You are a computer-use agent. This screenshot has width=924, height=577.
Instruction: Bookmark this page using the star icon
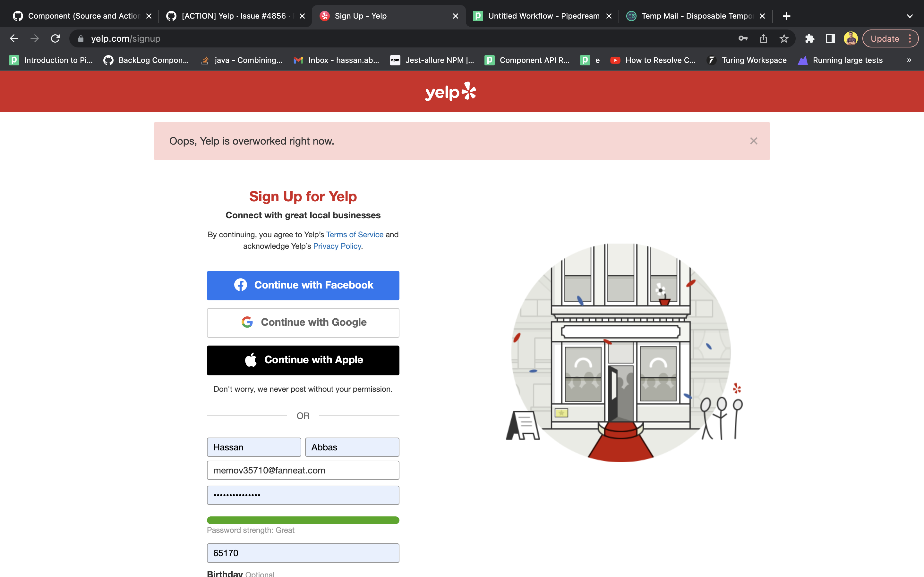(784, 38)
